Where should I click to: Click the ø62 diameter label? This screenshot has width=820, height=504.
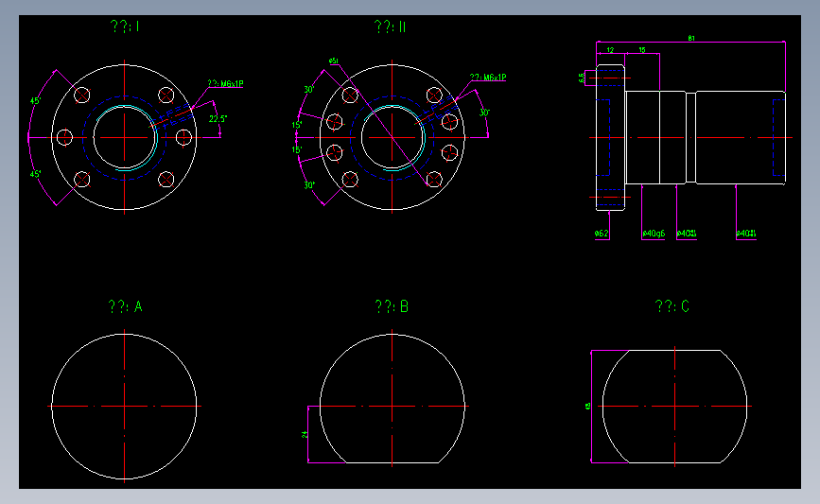pyautogui.click(x=602, y=234)
